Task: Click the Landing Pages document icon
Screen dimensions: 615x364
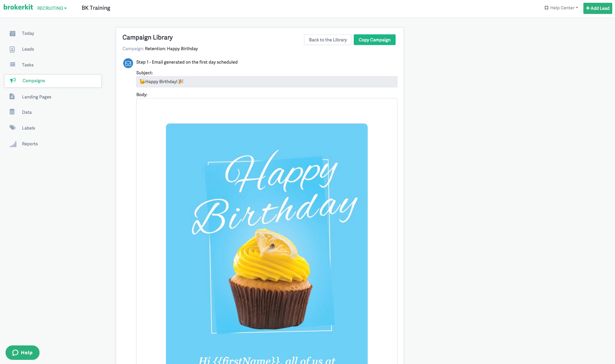Action: (12, 96)
